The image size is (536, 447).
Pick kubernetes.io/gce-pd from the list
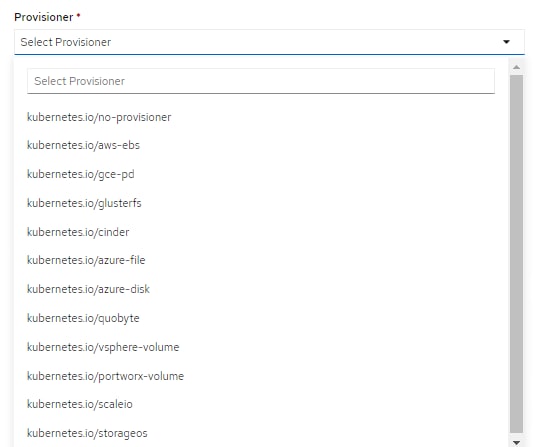pyautogui.click(x=81, y=174)
